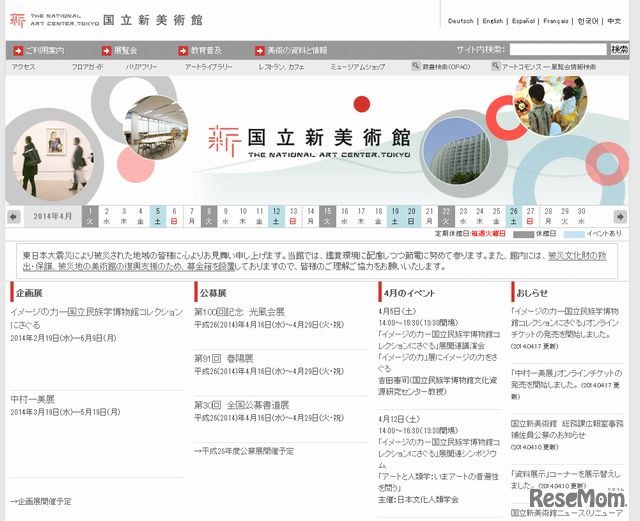This screenshot has height=521, width=640.
Task: Switch language to English
Action: click(493, 21)
